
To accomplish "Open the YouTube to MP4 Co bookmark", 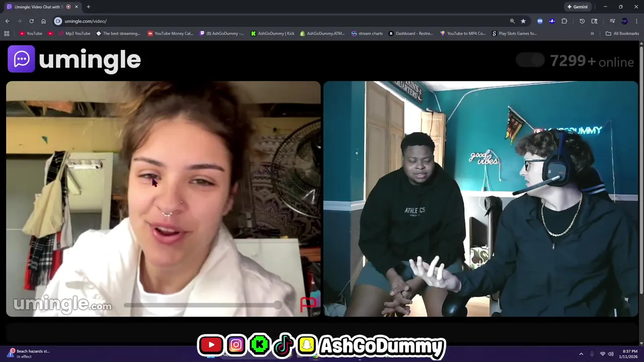I will point(463,34).
